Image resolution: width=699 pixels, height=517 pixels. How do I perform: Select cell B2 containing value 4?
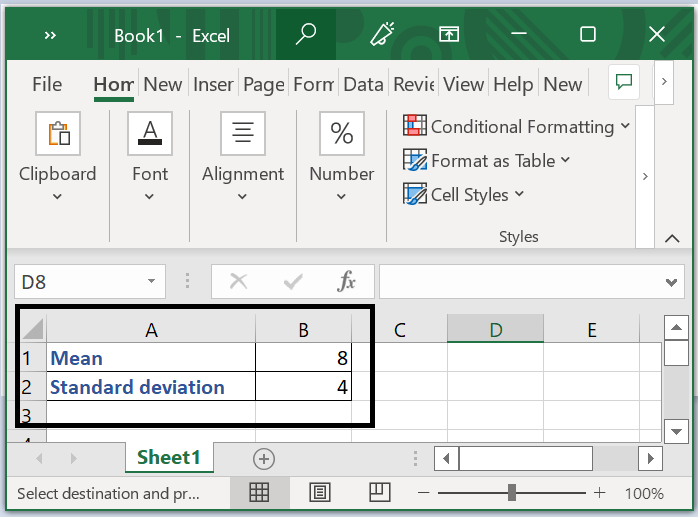(x=303, y=387)
